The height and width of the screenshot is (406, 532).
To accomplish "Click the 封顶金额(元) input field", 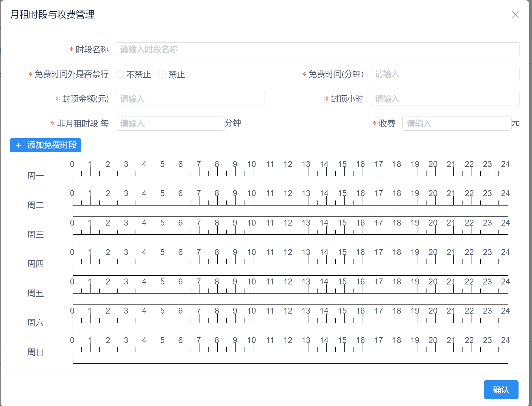I will pyautogui.click(x=190, y=99).
